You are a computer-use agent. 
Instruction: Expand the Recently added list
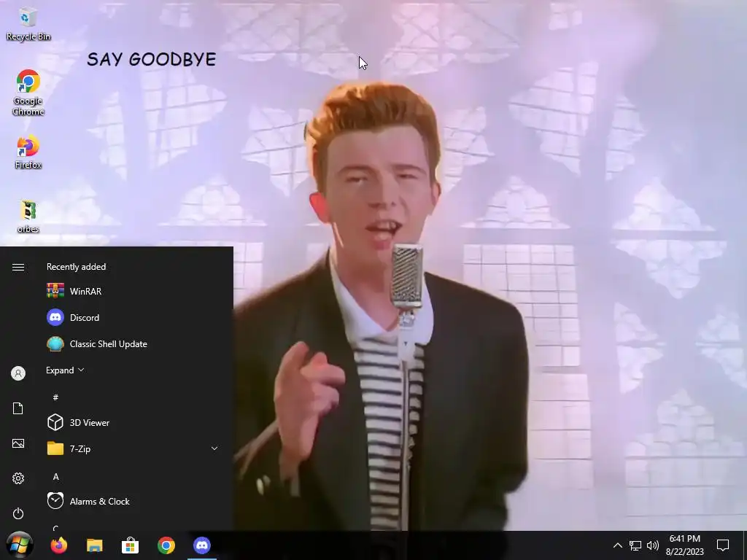coord(65,370)
